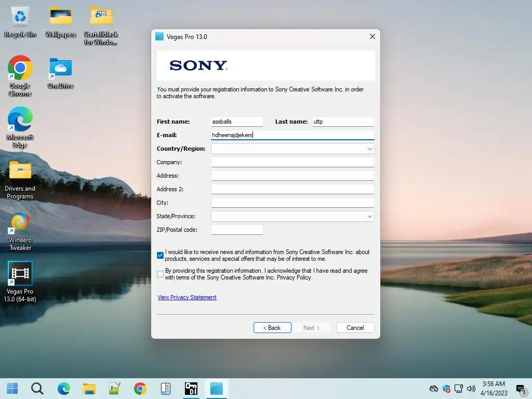532x399 pixels.
Task: Open the notification center icon
Action: coord(521,389)
